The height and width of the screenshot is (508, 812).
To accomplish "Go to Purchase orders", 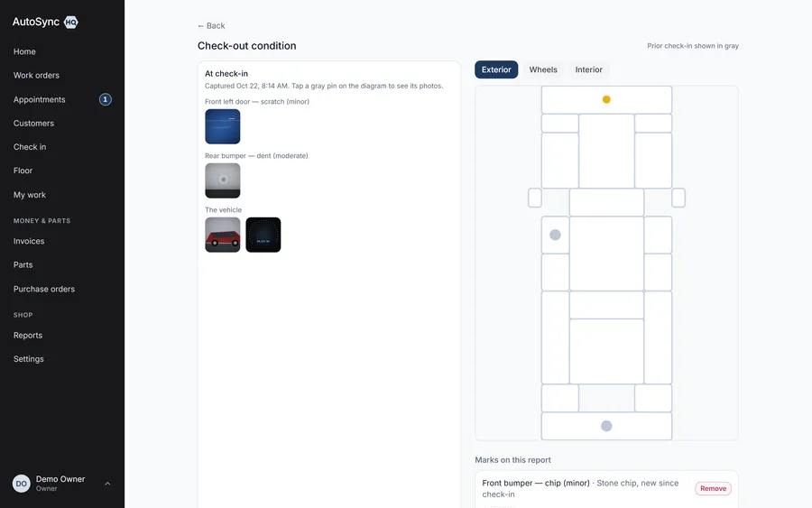I will [44, 289].
